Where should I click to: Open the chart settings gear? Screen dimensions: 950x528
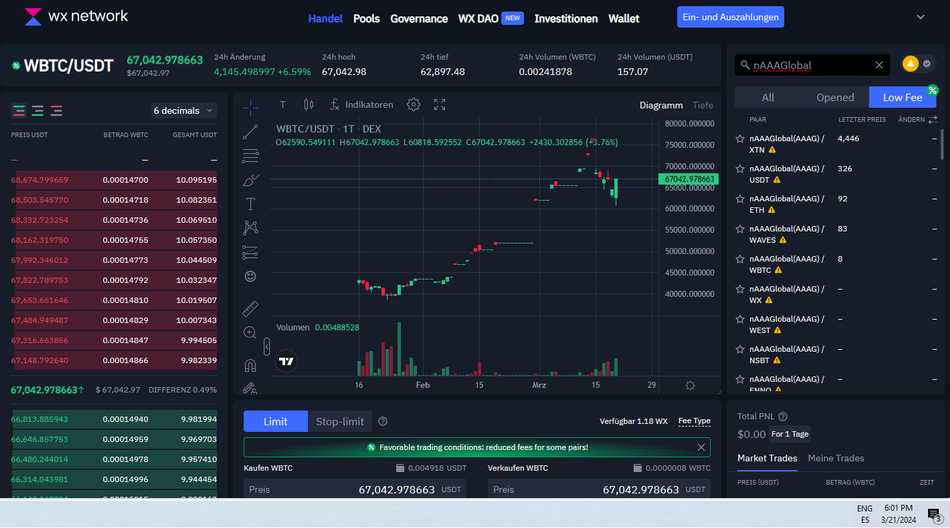tap(413, 105)
